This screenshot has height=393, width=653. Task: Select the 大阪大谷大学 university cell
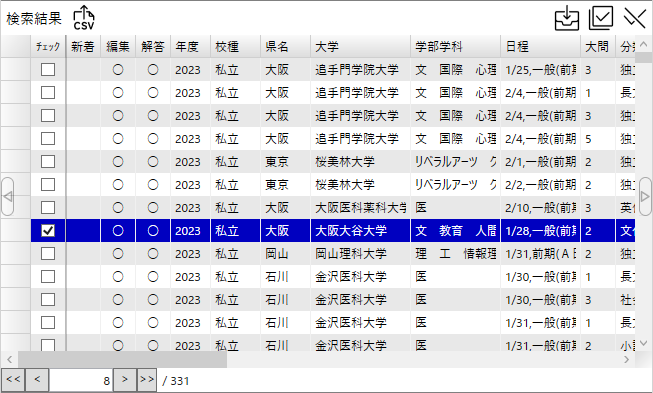[360, 230]
